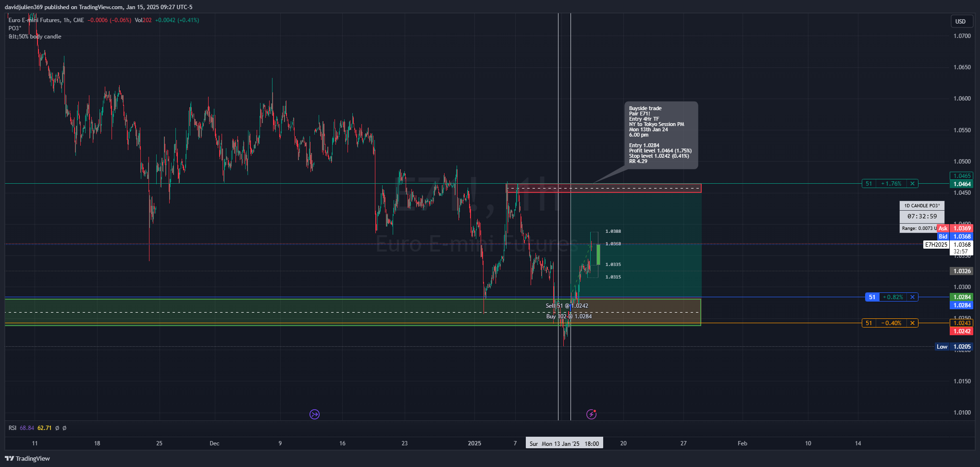Click the Dec label on time axis
The image size is (980, 467).
coord(214,443)
